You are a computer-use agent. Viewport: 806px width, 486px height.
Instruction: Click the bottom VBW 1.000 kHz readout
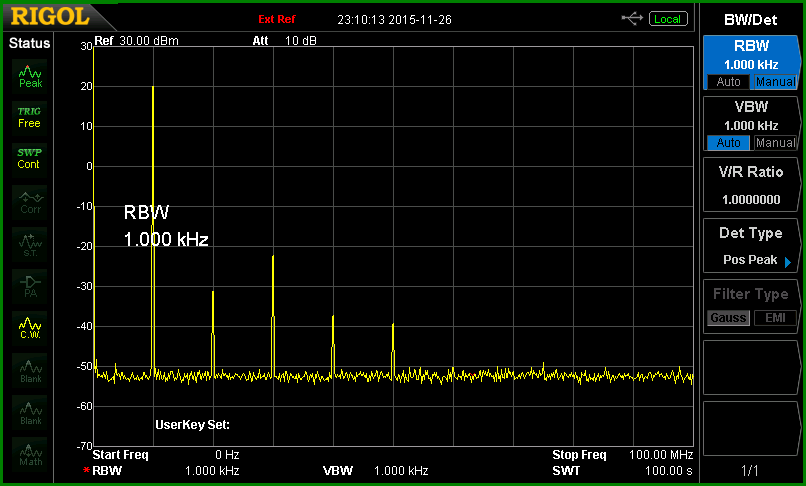point(375,471)
